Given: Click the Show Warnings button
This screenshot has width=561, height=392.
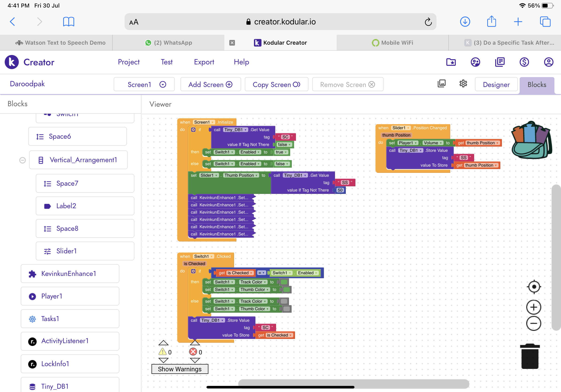Looking at the screenshot, I should (x=179, y=369).
